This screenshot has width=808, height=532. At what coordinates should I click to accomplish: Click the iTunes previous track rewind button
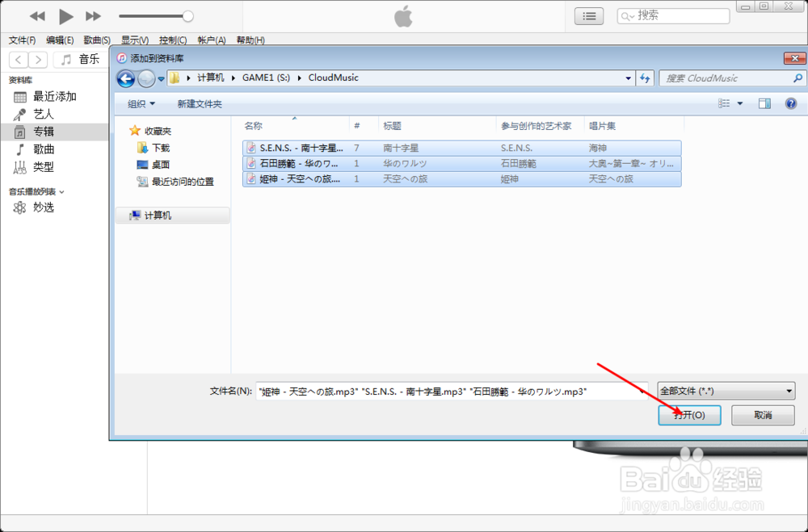[37, 16]
